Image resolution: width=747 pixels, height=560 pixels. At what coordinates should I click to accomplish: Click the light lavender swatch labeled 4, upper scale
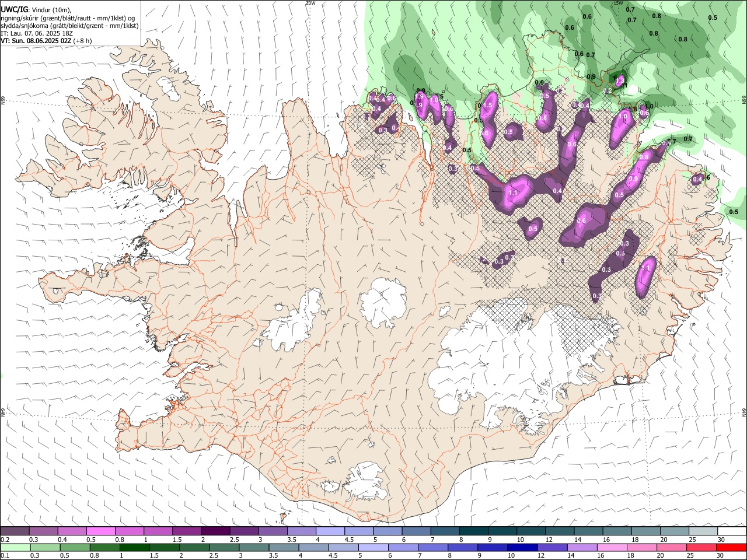tap(330, 531)
